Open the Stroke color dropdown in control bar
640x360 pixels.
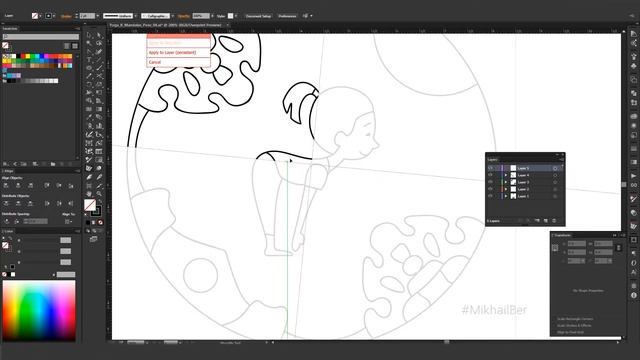pos(54,16)
